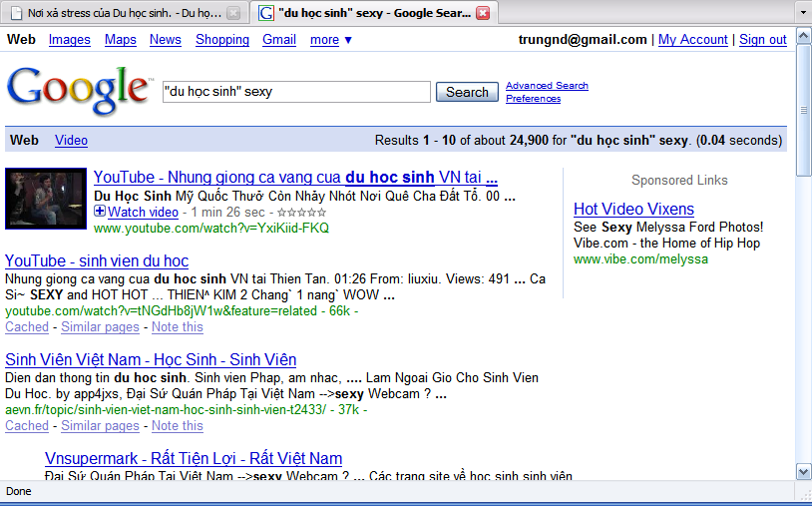
Task: Open Maps link in top navigation
Action: pyautogui.click(x=120, y=40)
